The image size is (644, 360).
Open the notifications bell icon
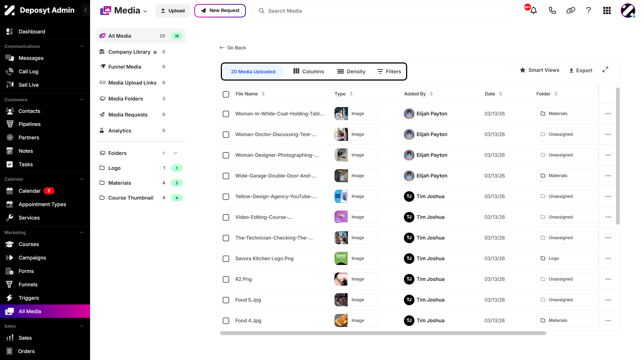pos(533,11)
